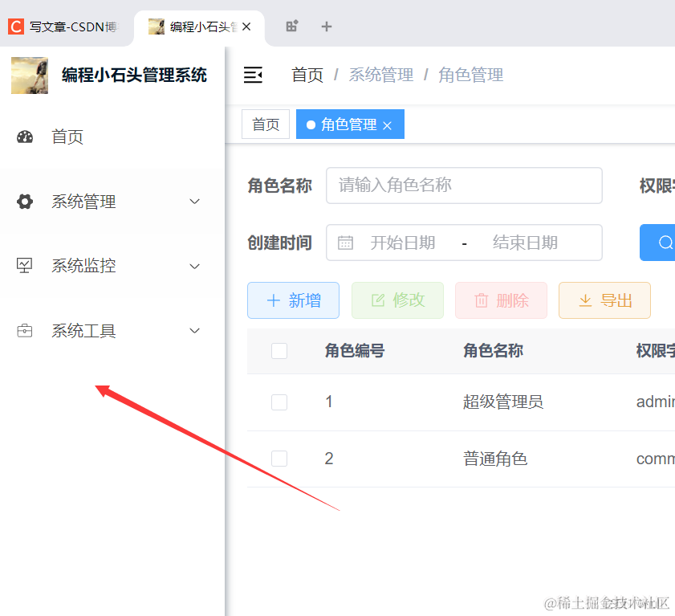Image resolution: width=675 pixels, height=616 pixels.
Task: Click the toolbox icon for 系统工具
Action: [25, 331]
